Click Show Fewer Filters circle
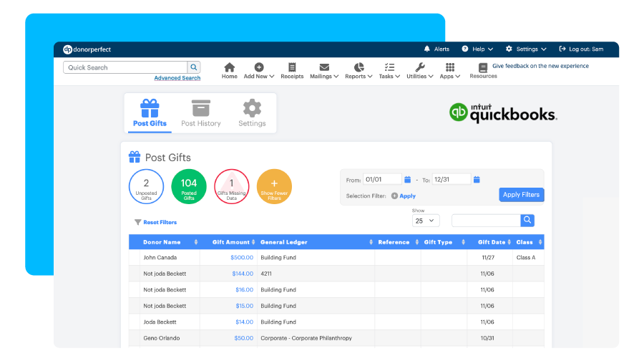 click(x=274, y=187)
